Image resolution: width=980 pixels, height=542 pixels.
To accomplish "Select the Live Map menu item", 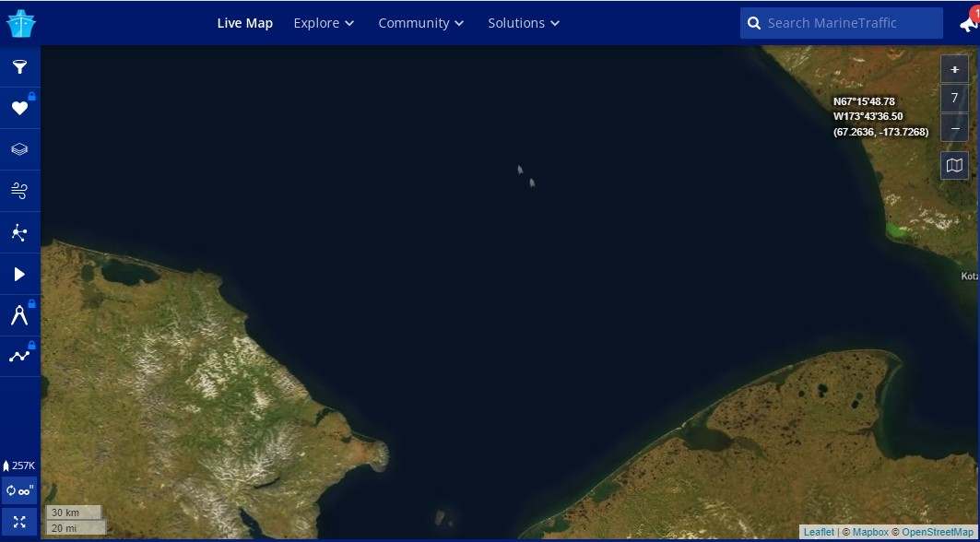I will tap(244, 23).
